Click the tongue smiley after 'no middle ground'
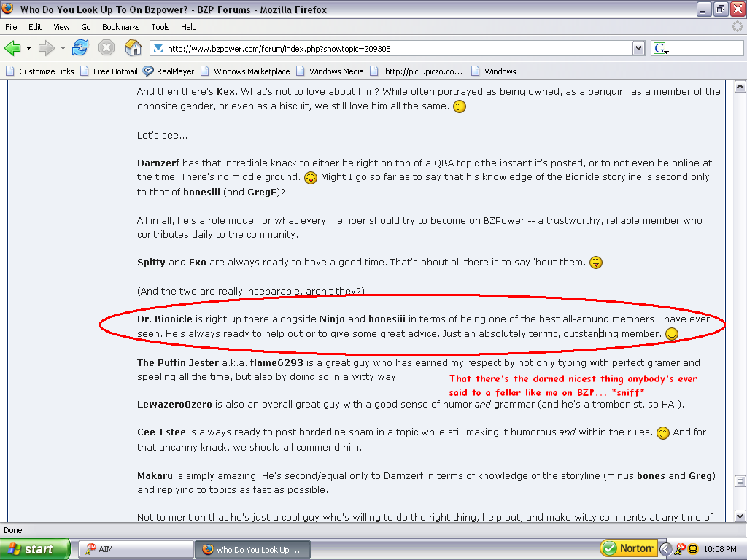The image size is (747, 560). [x=311, y=178]
